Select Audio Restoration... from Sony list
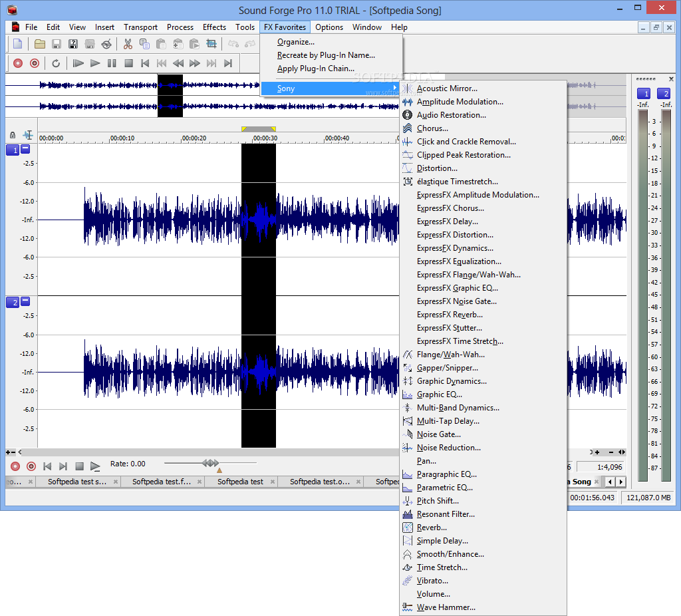Image resolution: width=681 pixels, height=616 pixels. click(x=483, y=115)
